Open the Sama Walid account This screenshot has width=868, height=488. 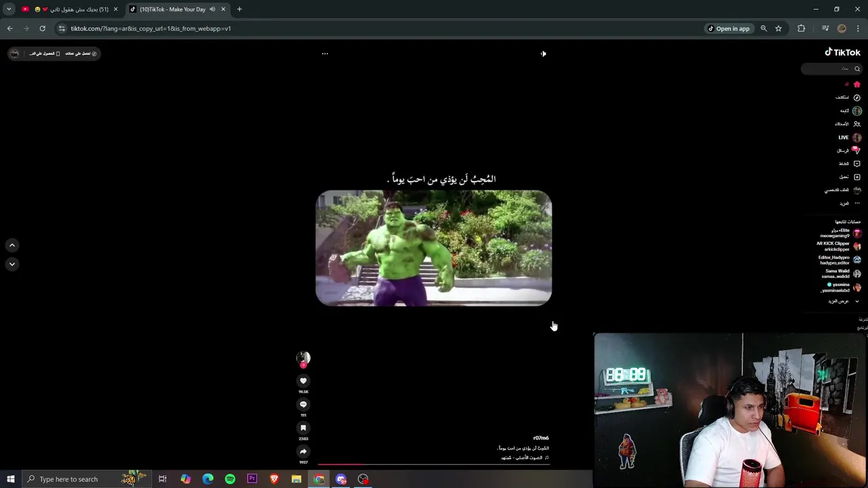pyautogui.click(x=841, y=274)
